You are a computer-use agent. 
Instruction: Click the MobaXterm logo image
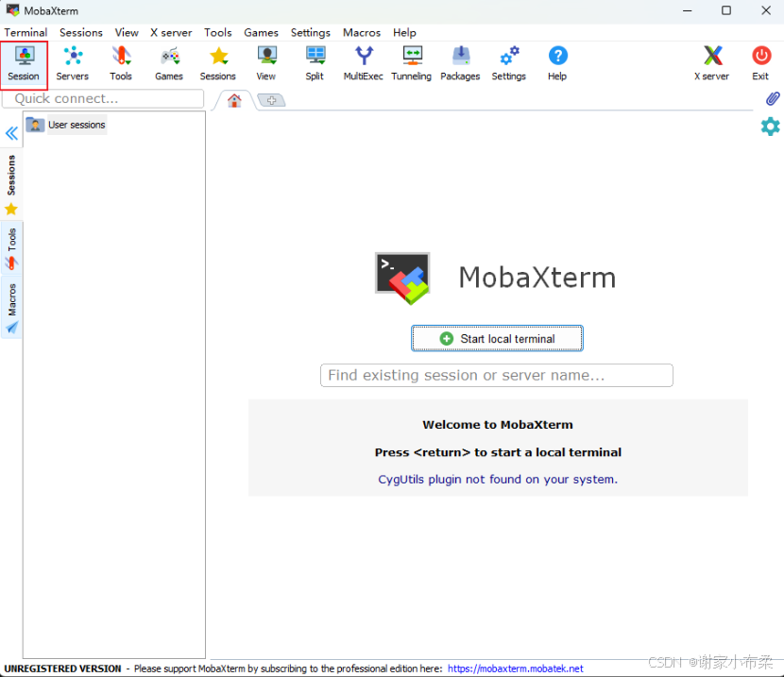coord(402,279)
